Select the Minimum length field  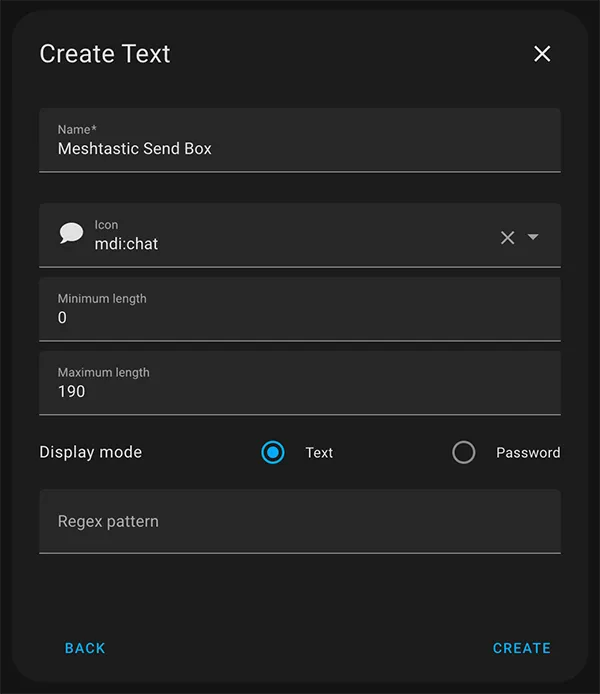point(300,309)
